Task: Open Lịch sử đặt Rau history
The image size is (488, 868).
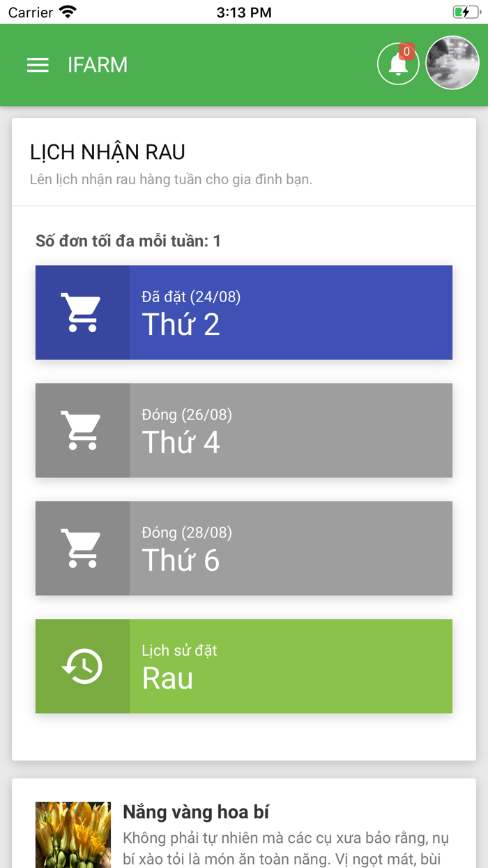Action: (290, 666)
